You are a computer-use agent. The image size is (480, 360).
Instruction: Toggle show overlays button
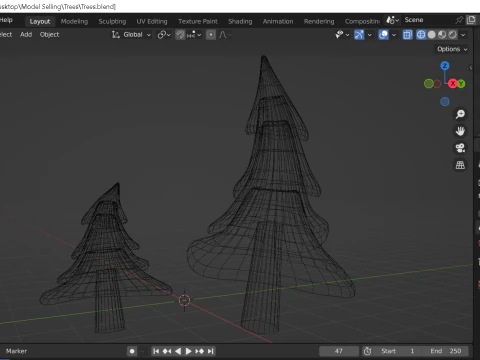pos(383,35)
